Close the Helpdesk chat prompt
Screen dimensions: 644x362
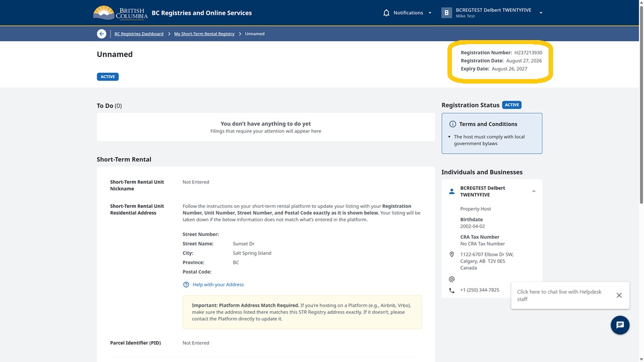click(619, 295)
